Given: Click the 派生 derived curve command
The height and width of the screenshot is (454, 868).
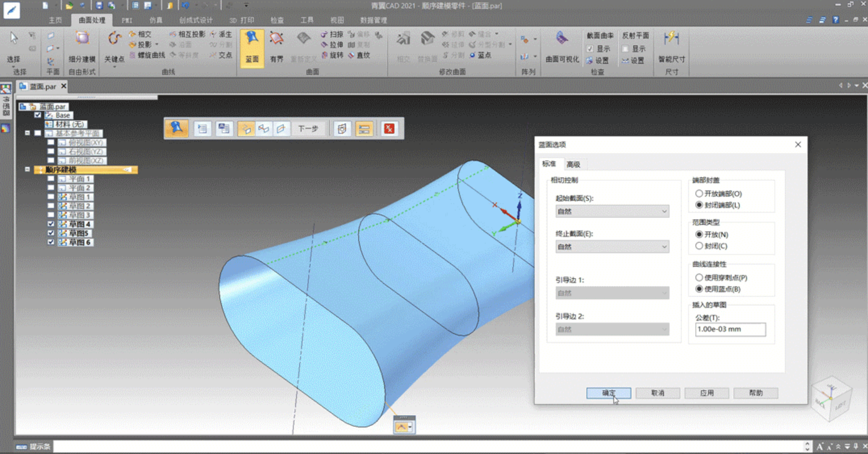Looking at the screenshot, I should tap(221, 34).
